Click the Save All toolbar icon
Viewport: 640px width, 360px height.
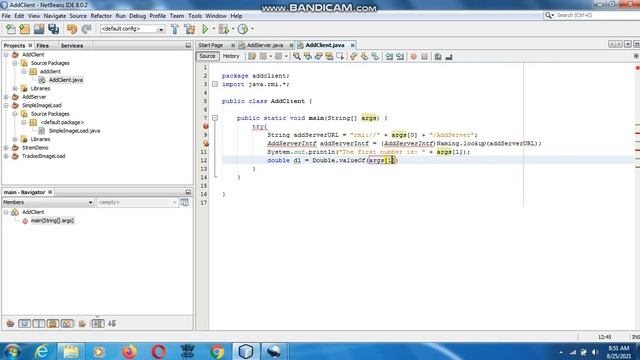click(53, 29)
